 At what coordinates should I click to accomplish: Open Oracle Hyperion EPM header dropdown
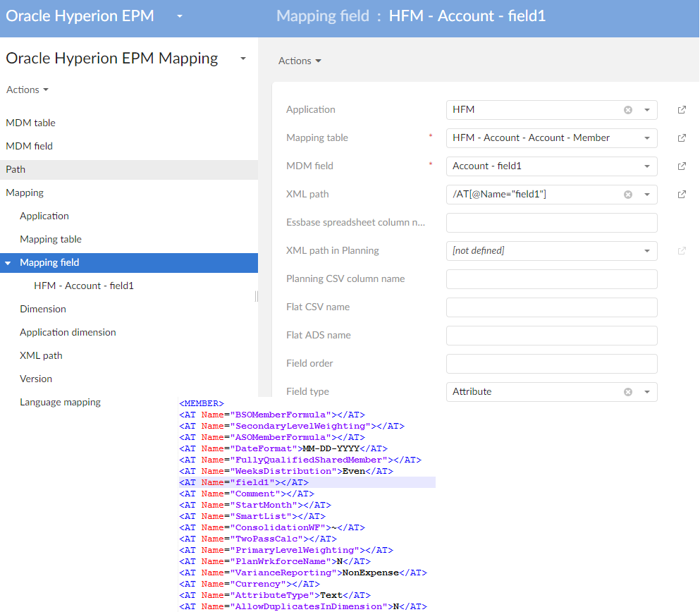click(x=180, y=16)
